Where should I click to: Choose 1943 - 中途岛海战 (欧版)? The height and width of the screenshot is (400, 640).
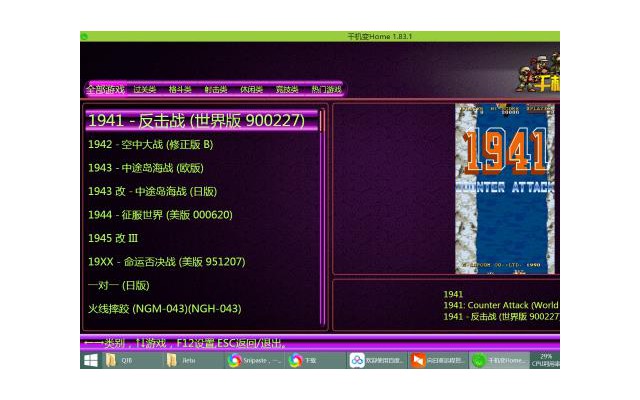(146, 168)
